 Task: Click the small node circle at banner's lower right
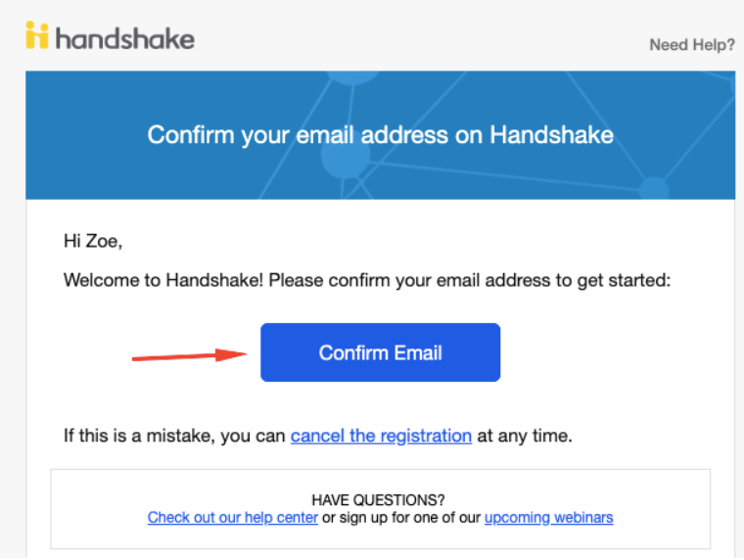click(654, 188)
